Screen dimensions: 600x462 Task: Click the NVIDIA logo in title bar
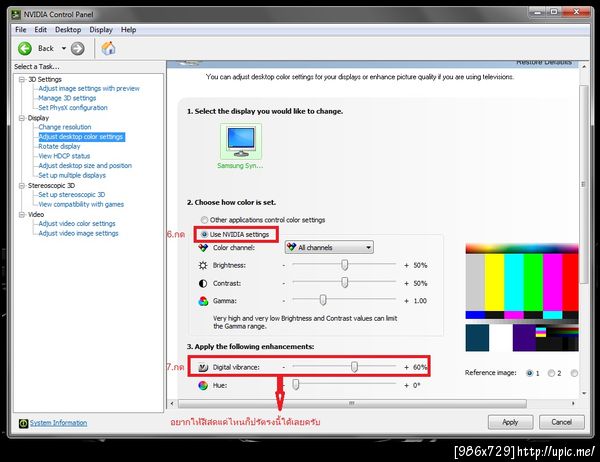tap(16, 15)
